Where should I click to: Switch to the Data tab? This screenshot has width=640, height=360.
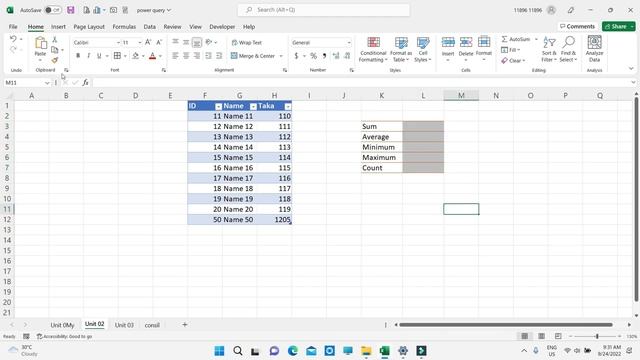click(149, 27)
